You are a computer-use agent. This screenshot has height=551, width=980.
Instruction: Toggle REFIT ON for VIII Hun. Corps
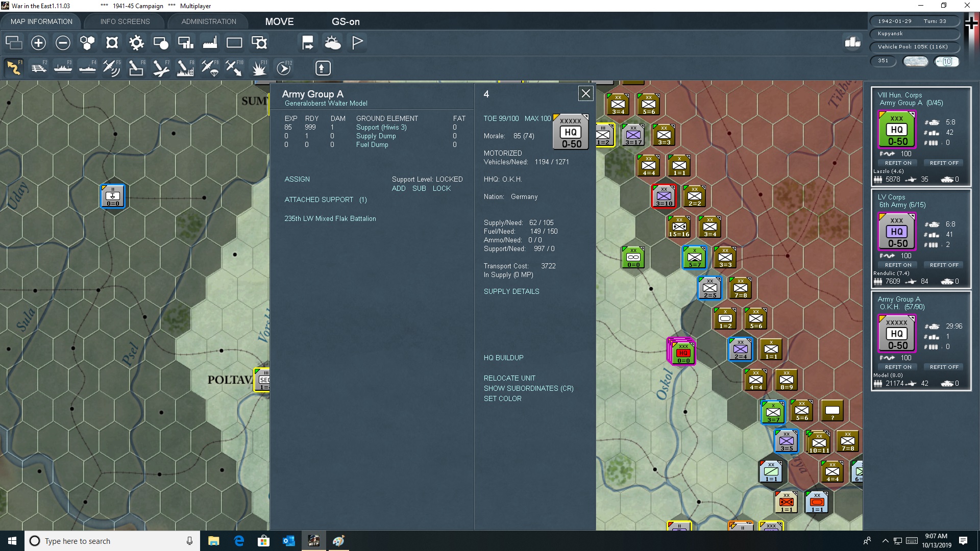(x=898, y=163)
